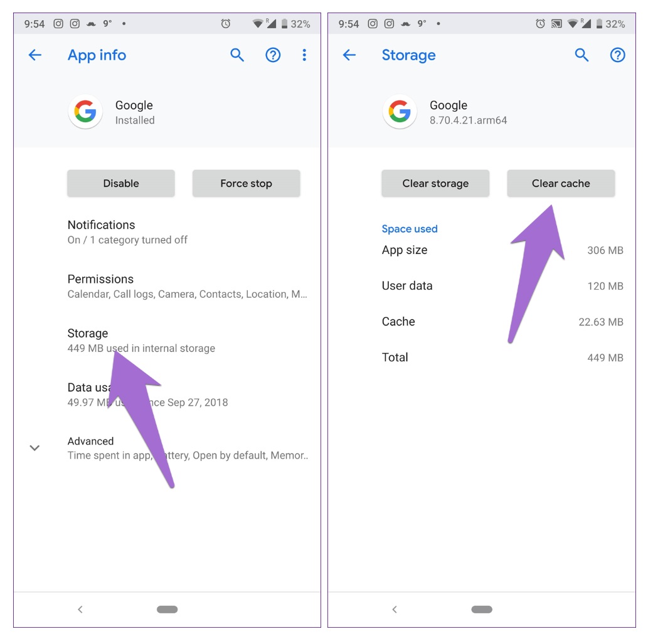This screenshot has height=644, width=653.
Task: Open Storage entry showing 449 MB used
Action: (167, 340)
